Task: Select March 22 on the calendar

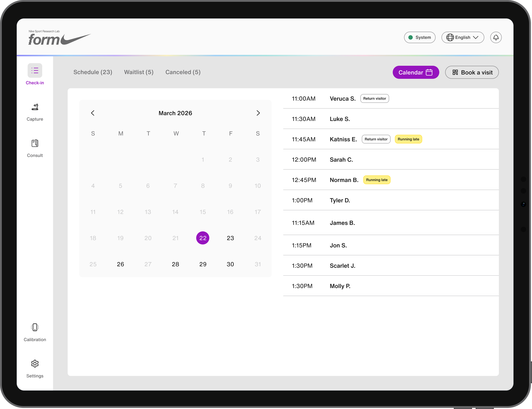Action: [203, 238]
